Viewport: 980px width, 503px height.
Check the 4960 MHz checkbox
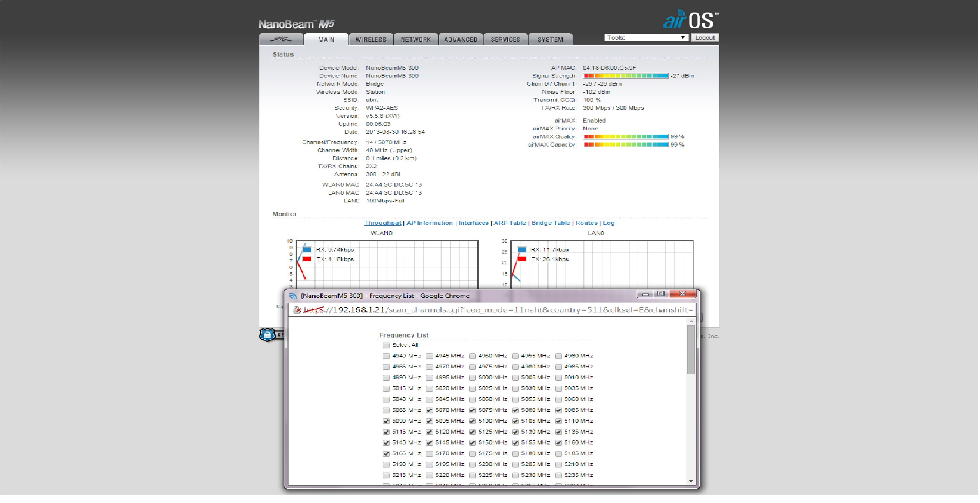point(558,356)
